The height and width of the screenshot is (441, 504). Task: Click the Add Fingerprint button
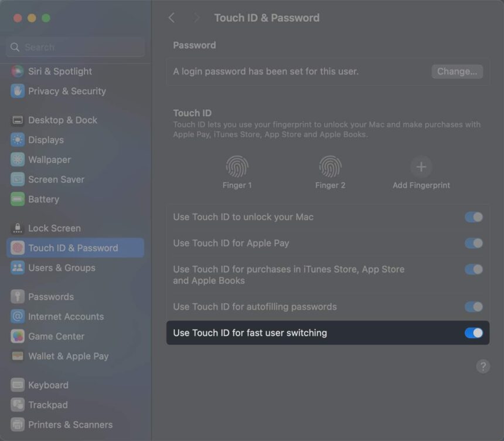(420, 167)
